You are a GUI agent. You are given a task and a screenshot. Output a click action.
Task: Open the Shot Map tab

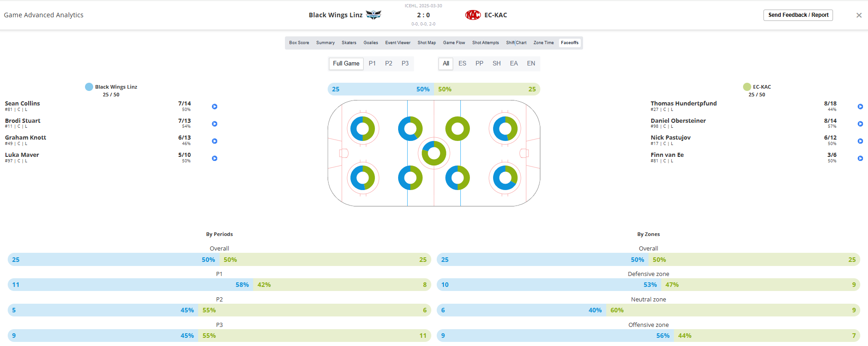click(426, 43)
